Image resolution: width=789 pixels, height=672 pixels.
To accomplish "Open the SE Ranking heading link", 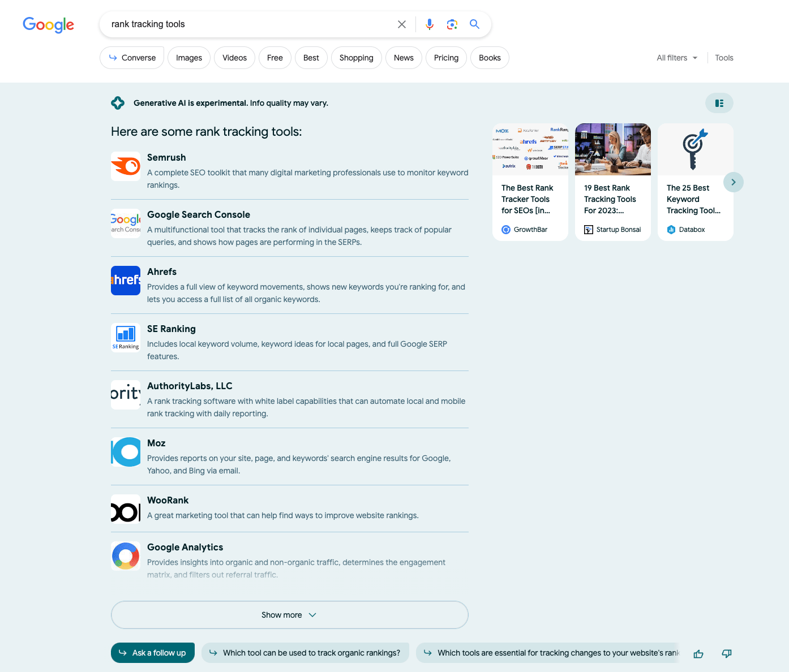I will 171,329.
